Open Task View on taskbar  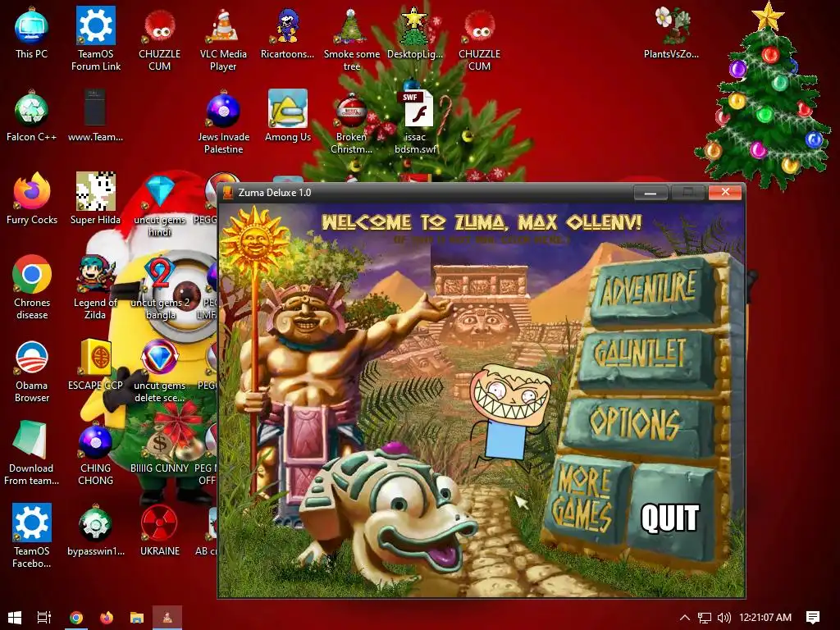pyautogui.click(x=44, y=617)
